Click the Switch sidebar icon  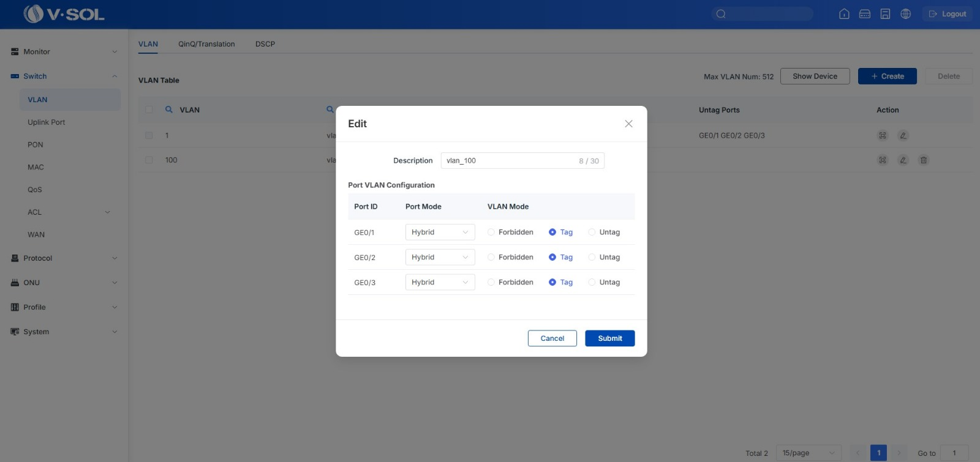(15, 76)
